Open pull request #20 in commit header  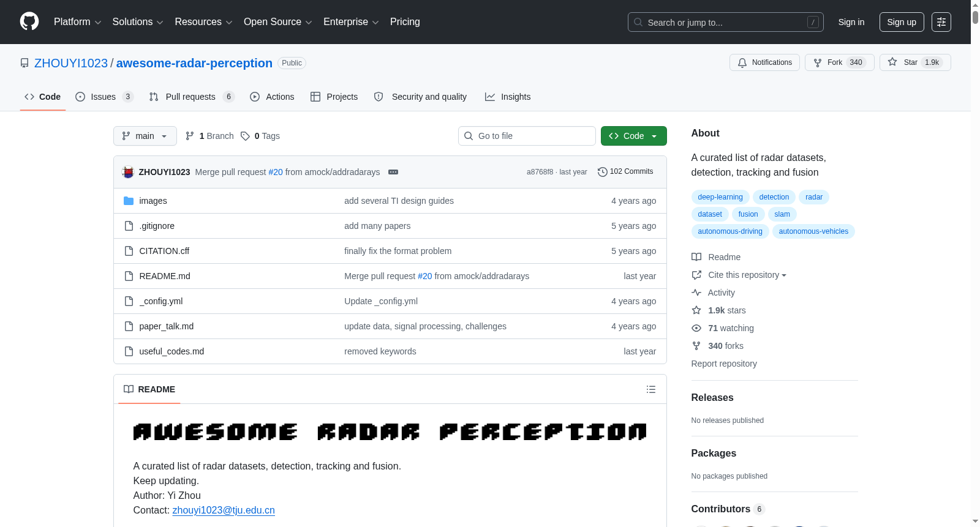(x=276, y=172)
